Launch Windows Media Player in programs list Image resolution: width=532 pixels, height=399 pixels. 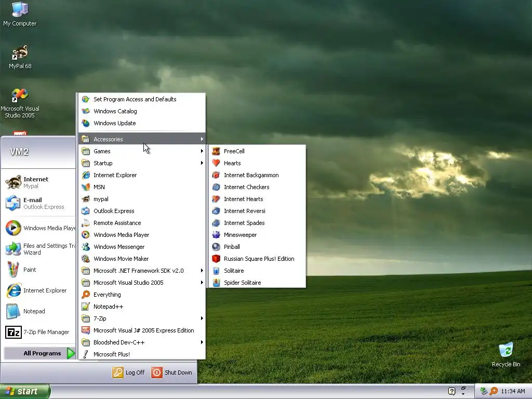(142, 235)
